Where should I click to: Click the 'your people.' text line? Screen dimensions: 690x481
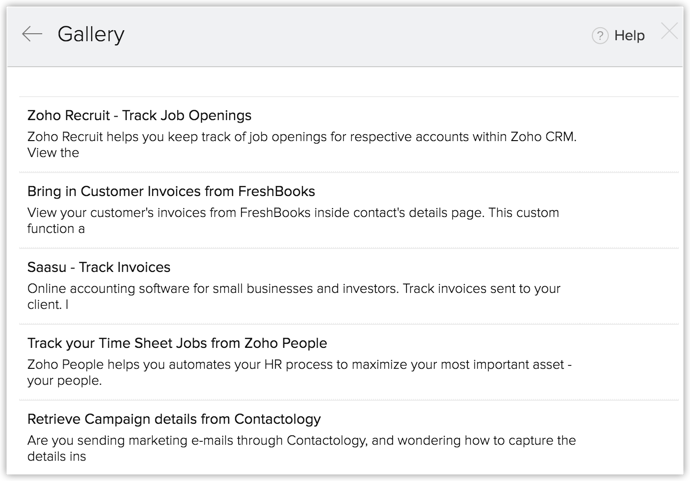(x=65, y=380)
